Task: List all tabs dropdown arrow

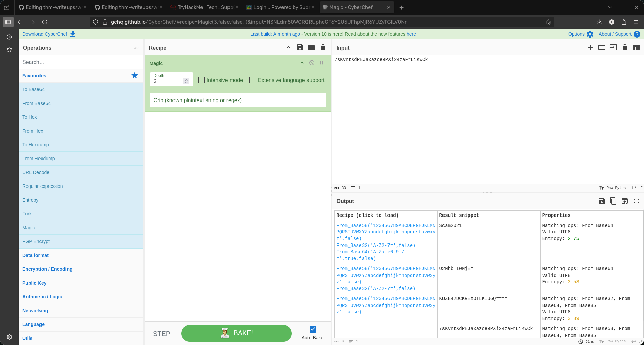Action: [610, 7]
